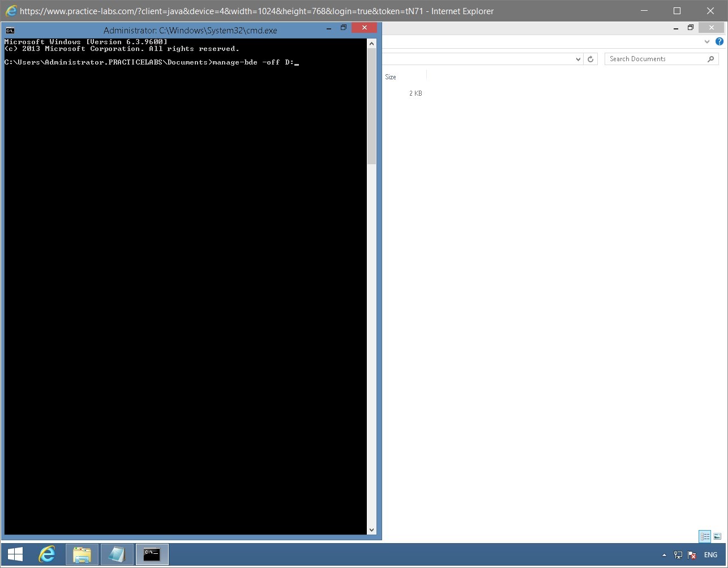Screen dimensions: 728x568
Task: Click the Action Center flag in the tray
Action: (x=691, y=554)
